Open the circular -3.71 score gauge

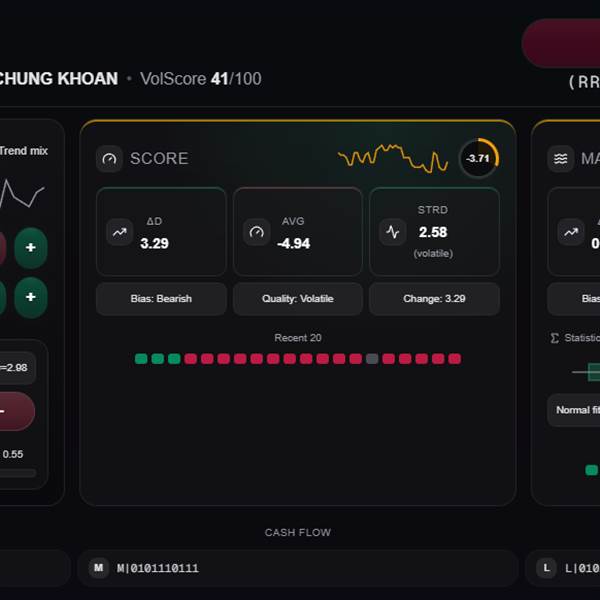coord(479,158)
